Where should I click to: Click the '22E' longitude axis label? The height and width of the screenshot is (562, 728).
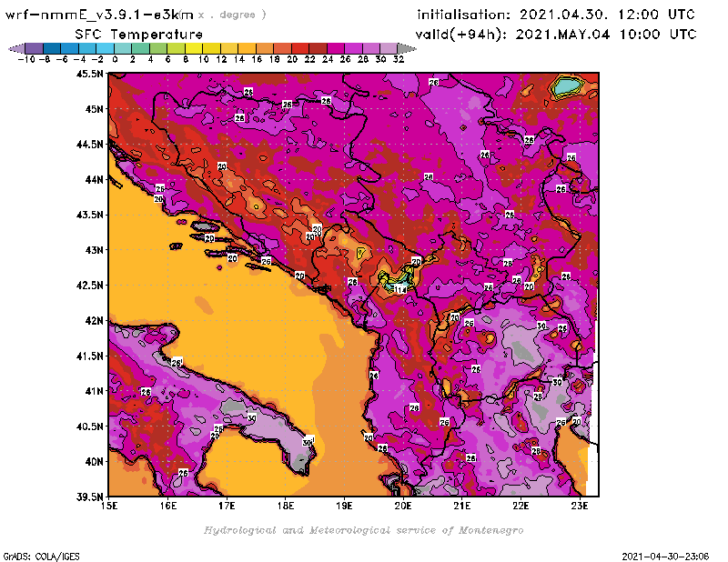point(521,506)
